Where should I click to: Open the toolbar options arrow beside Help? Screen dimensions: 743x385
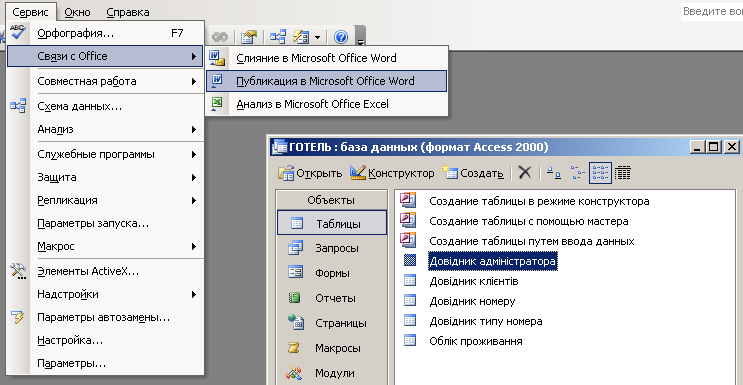coord(361,37)
